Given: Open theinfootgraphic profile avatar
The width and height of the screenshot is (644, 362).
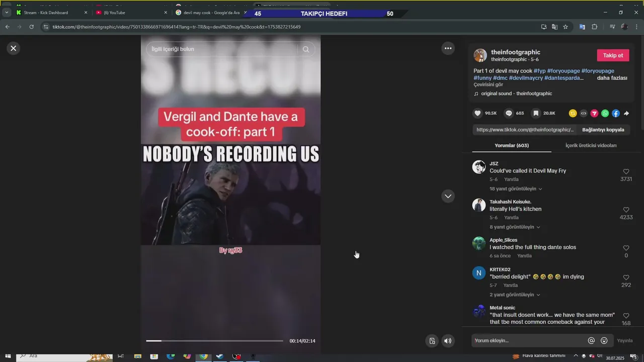Looking at the screenshot, I should point(480,55).
